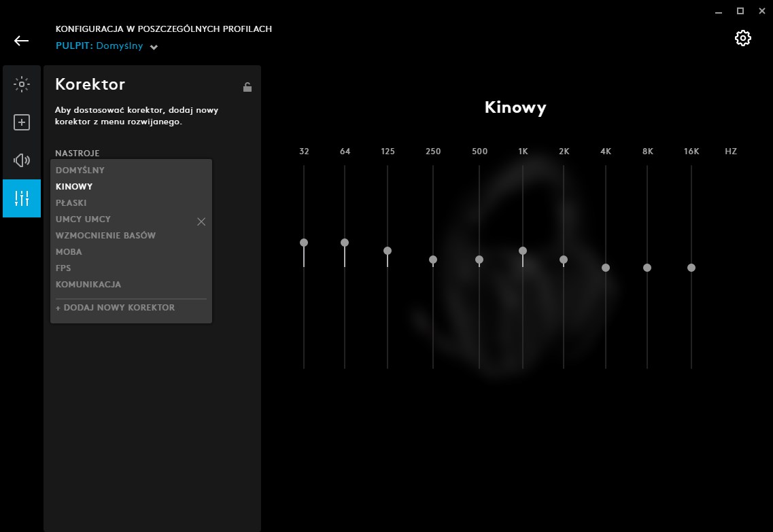Open the assignments plus-box sidebar icon
The image size is (773, 532).
[x=22, y=122]
